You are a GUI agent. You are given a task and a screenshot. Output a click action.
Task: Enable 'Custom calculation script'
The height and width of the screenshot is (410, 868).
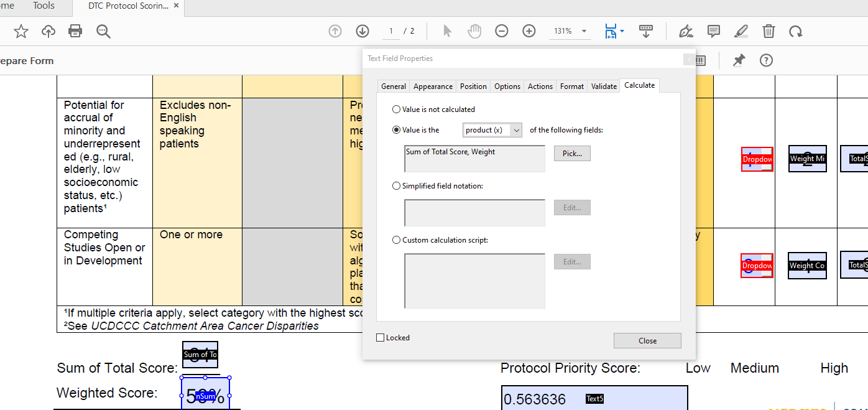[396, 239]
